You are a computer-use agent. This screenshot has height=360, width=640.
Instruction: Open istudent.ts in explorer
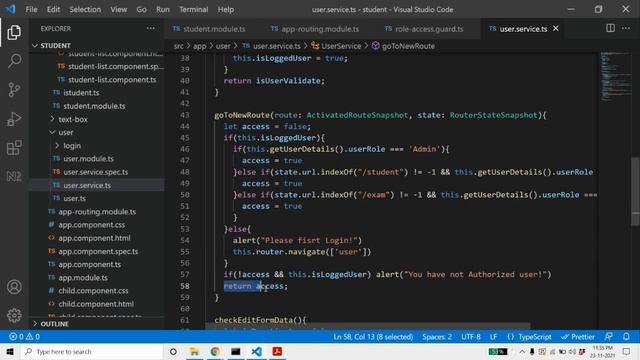81,93
